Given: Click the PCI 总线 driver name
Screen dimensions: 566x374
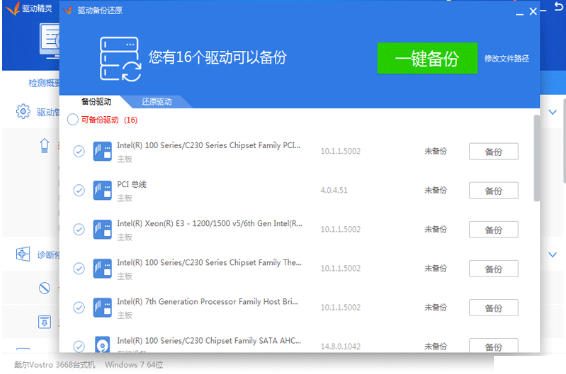Looking at the screenshot, I should point(132,184).
